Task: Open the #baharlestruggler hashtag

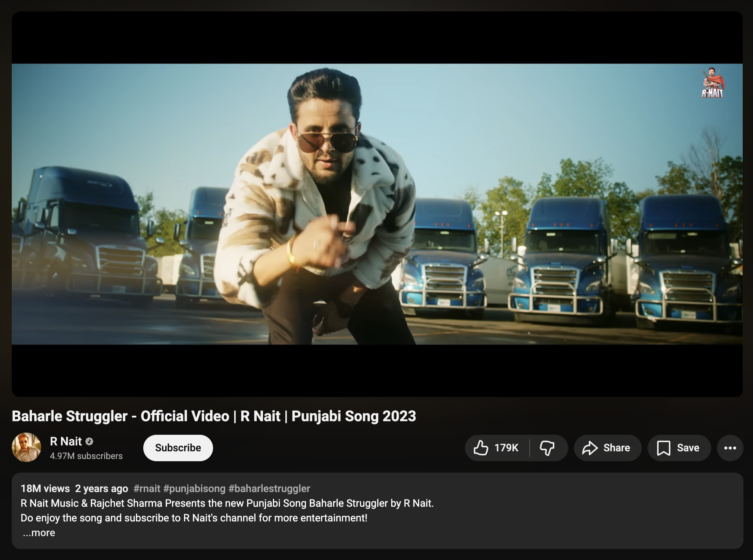Action: (x=269, y=488)
